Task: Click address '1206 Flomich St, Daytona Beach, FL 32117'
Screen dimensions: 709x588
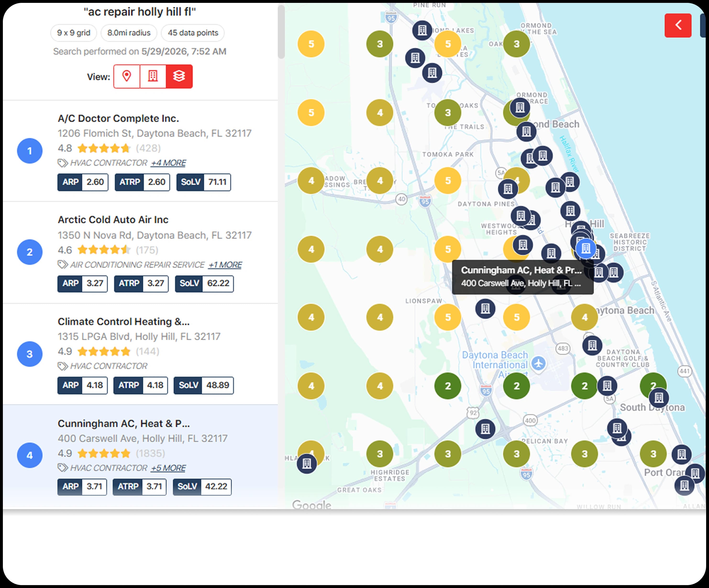Action: point(155,133)
